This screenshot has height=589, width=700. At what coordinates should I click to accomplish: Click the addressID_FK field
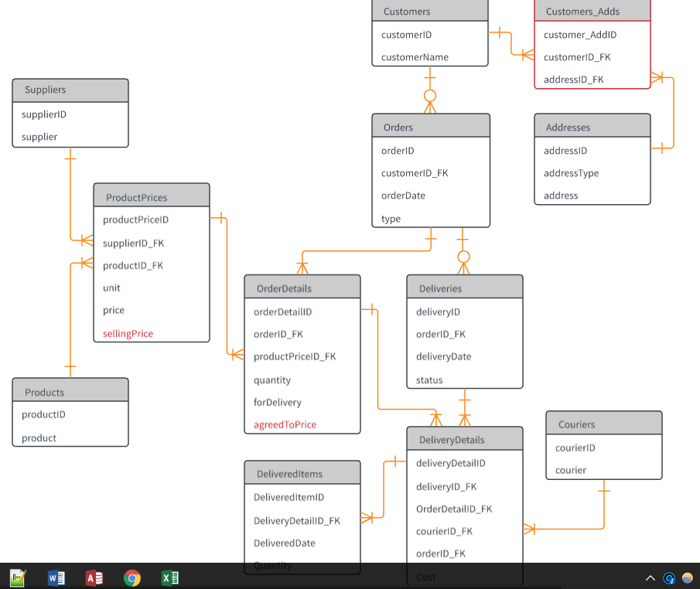click(x=573, y=80)
